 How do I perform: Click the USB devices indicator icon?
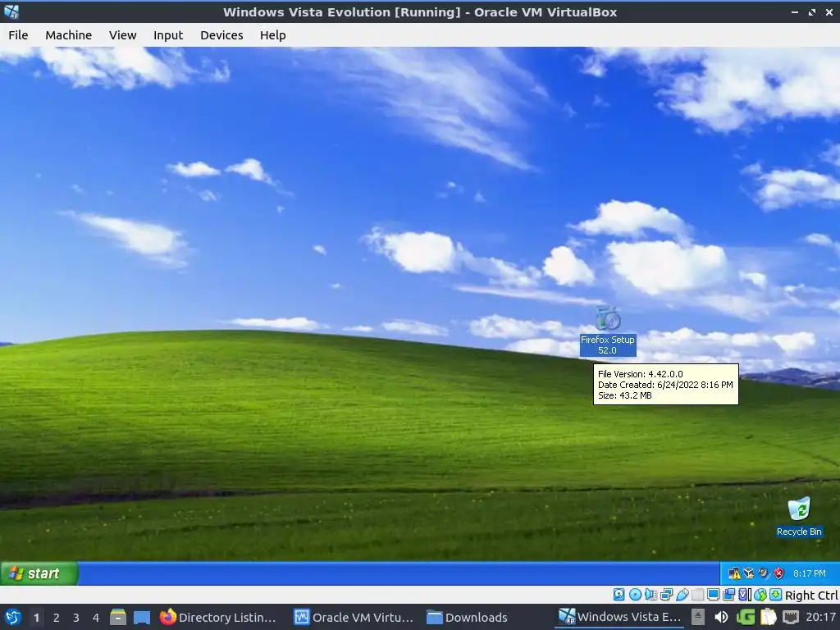coord(682,594)
